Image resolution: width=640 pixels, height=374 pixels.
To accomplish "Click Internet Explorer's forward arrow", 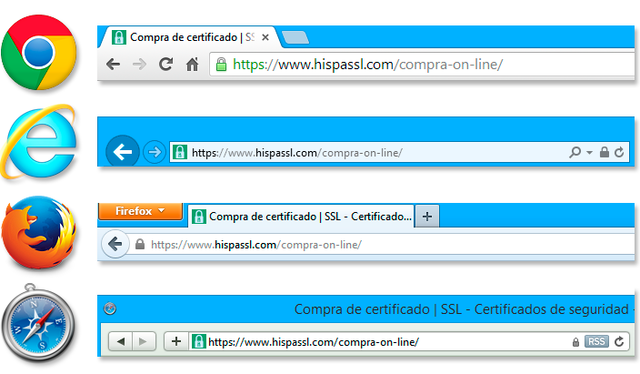I will point(154,152).
